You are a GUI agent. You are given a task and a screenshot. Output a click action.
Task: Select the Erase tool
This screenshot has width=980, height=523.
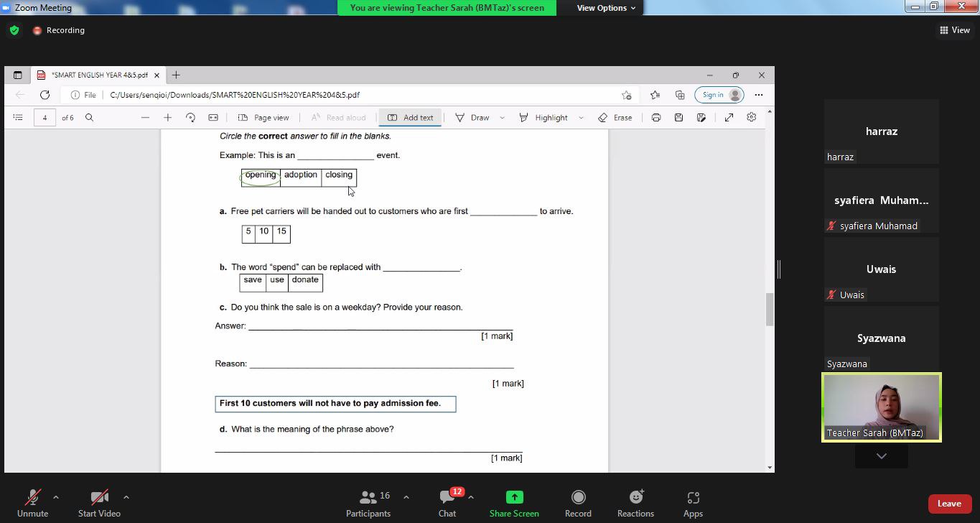(615, 117)
